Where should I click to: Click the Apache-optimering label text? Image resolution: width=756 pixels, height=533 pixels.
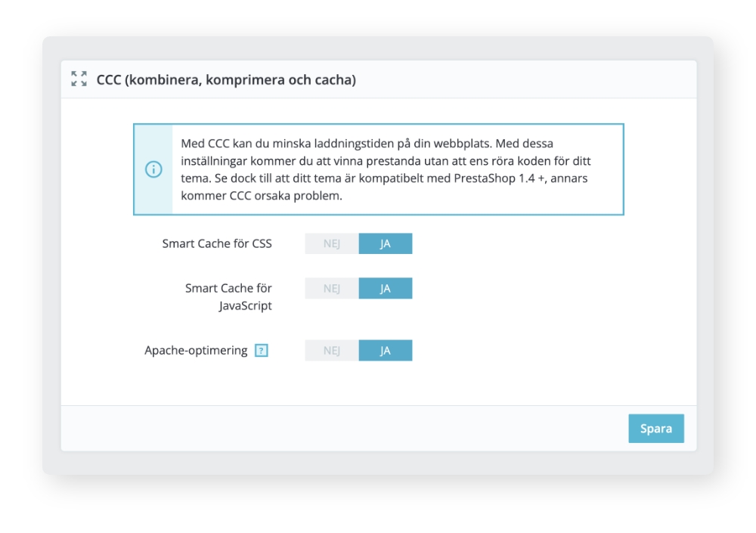[x=196, y=350]
